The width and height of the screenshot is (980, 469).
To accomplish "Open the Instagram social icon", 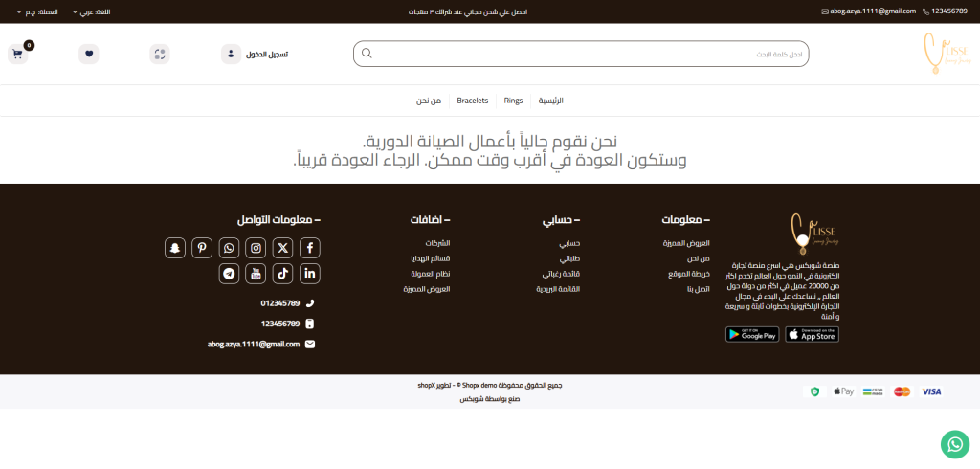I will (256, 248).
